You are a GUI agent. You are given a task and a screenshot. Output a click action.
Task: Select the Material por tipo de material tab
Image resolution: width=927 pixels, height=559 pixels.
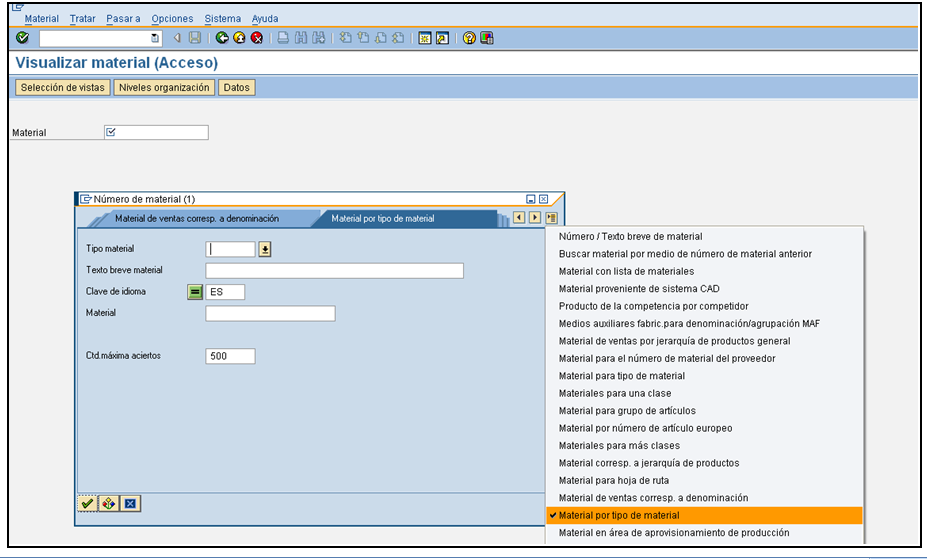click(x=383, y=219)
